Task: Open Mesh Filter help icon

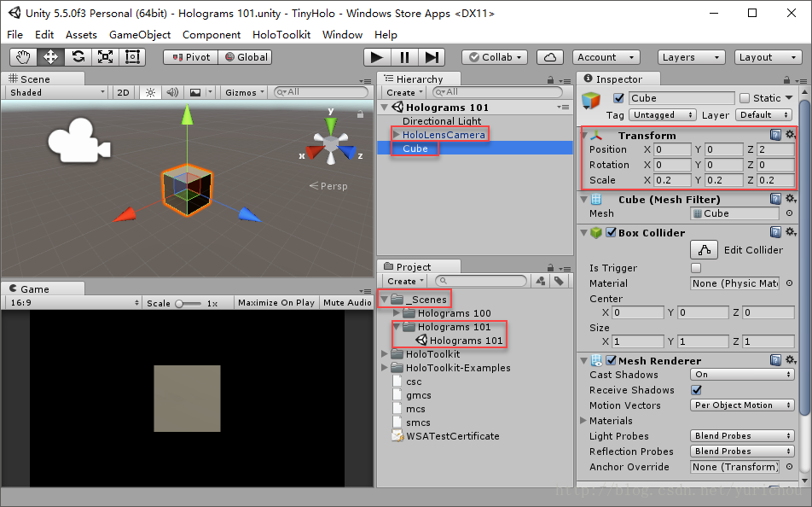Action: (775, 199)
